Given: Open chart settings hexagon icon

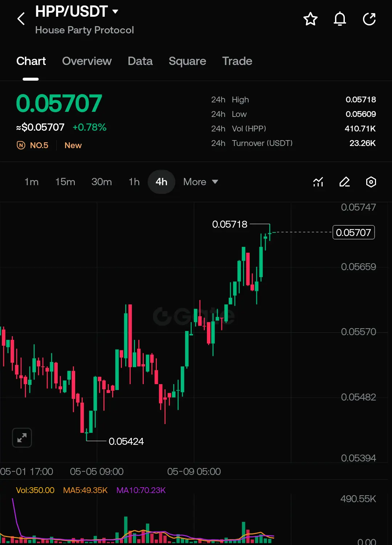Looking at the screenshot, I should pyautogui.click(x=371, y=182).
